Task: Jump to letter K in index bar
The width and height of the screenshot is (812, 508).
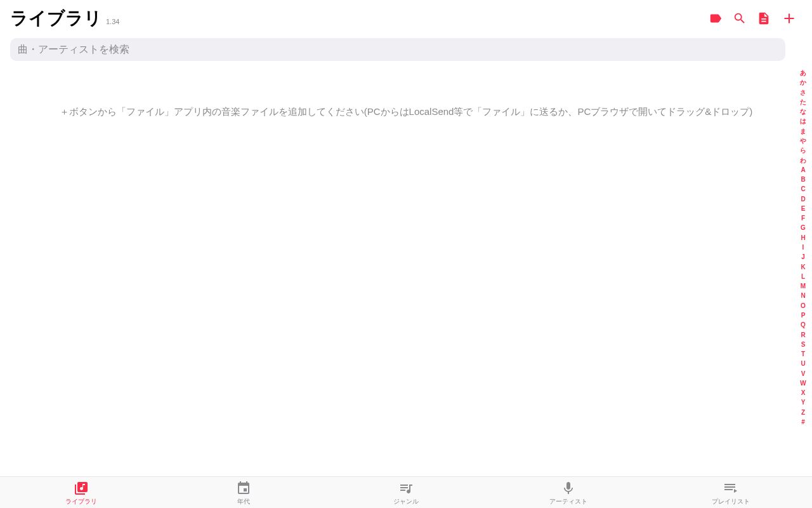Action: (x=803, y=267)
